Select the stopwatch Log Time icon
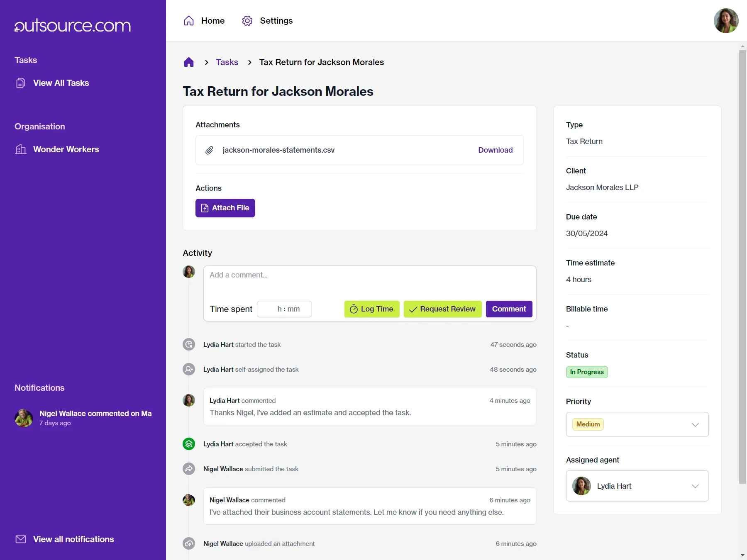Viewport: 747px width, 560px height. (x=354, y=309)
